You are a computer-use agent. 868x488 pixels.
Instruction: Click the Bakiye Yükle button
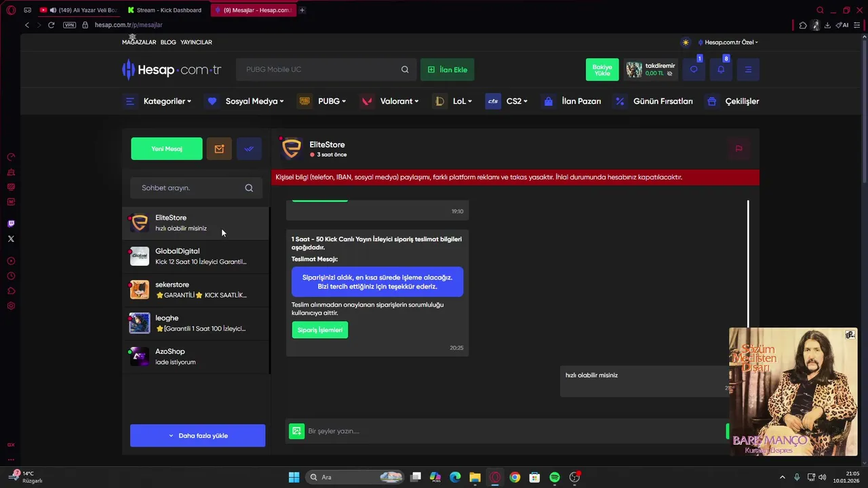coord(602,69)
